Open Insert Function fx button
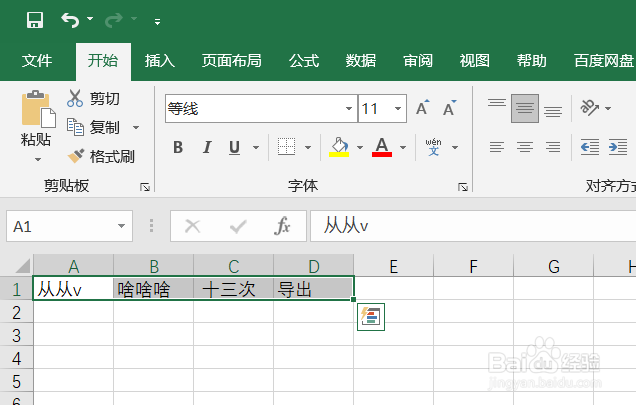This screenshot has height=405, width=636. pos(282,226)
